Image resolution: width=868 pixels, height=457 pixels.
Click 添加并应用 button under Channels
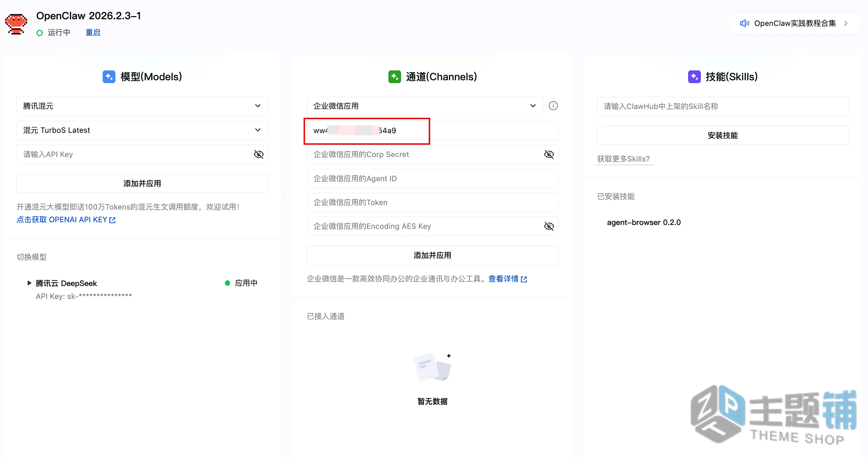pyautogui.click(x=433, y=255)
